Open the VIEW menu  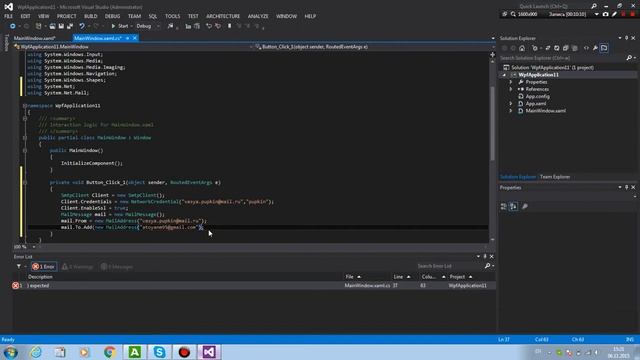coord(44,16)
